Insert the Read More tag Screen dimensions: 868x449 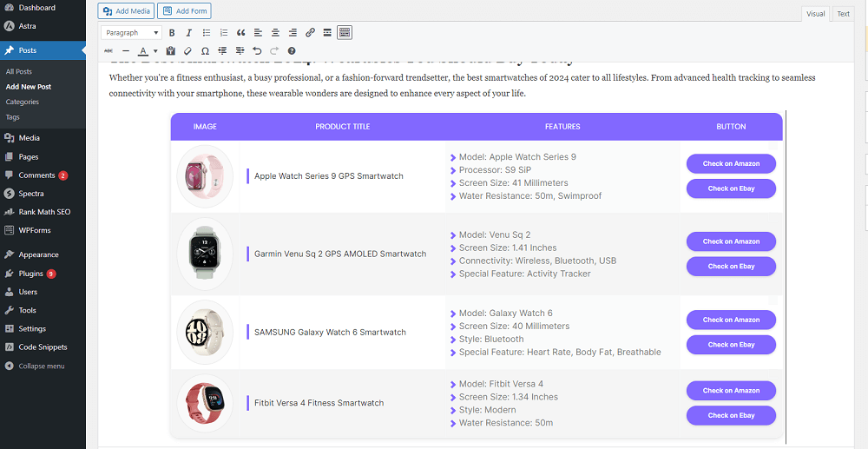327,33
